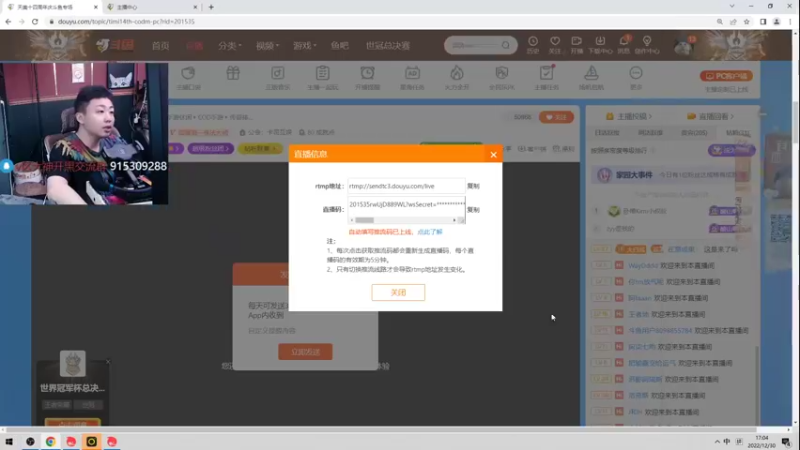This screenshot has height=450, width=800.
Task: Open the 主播任务 checklist icon
Action: pos(546,78)
